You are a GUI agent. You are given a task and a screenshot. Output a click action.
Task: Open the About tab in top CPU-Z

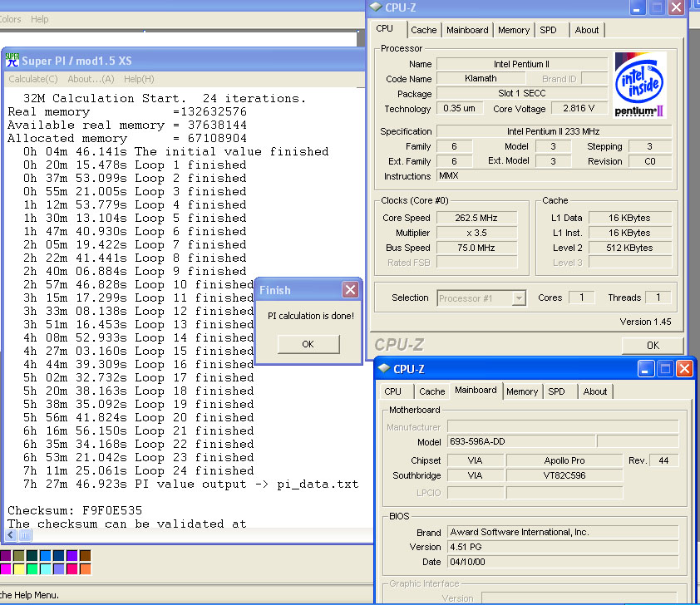click(587, 31)
